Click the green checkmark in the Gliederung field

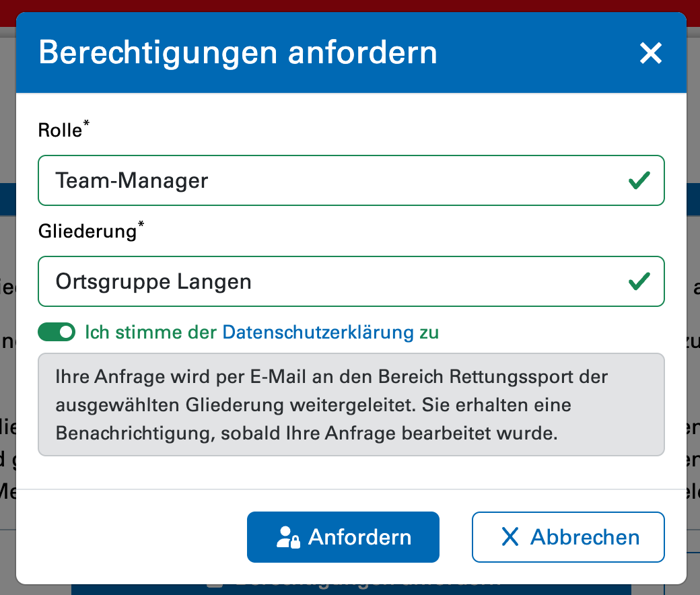point(638,281)
